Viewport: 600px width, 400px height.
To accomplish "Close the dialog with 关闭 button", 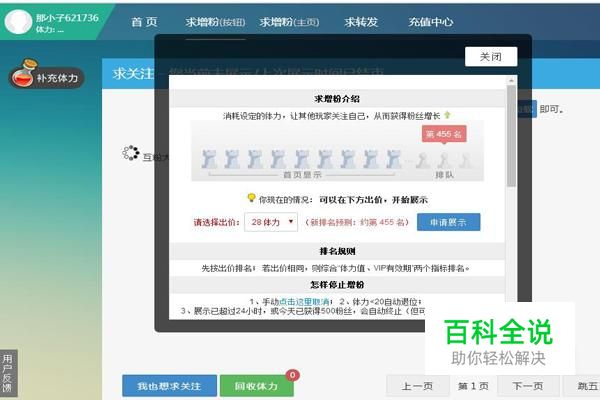I will tap(491, 57).
